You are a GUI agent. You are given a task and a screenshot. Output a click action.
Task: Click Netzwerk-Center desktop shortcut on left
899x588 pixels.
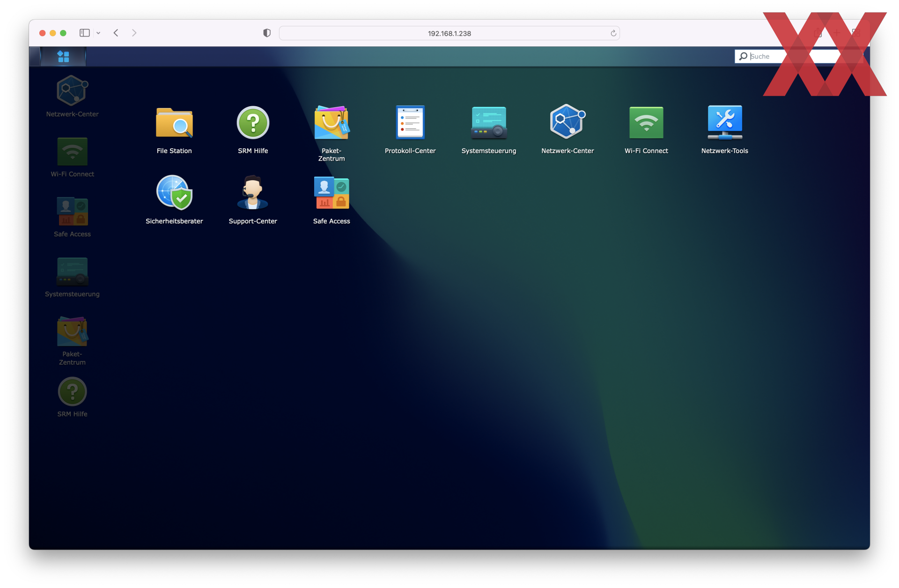click(72, 96)
